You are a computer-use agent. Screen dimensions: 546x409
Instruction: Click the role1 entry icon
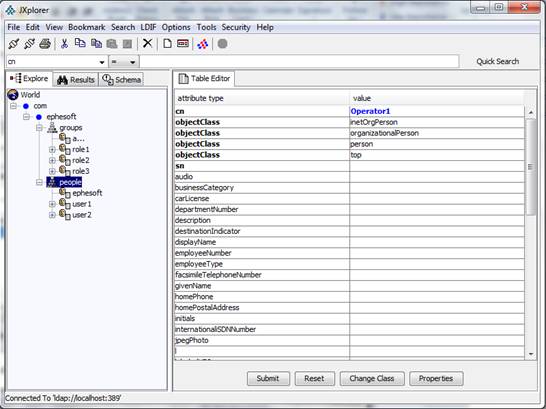(x=65, y=149)
